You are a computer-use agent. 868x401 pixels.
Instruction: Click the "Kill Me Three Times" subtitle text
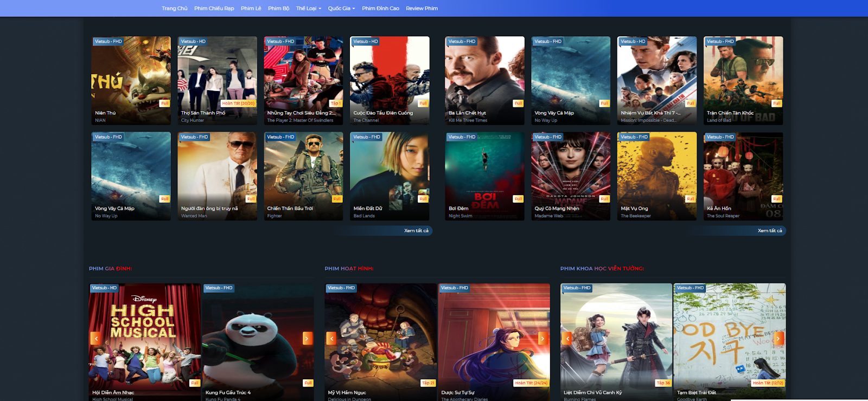[x=468, y=120]
